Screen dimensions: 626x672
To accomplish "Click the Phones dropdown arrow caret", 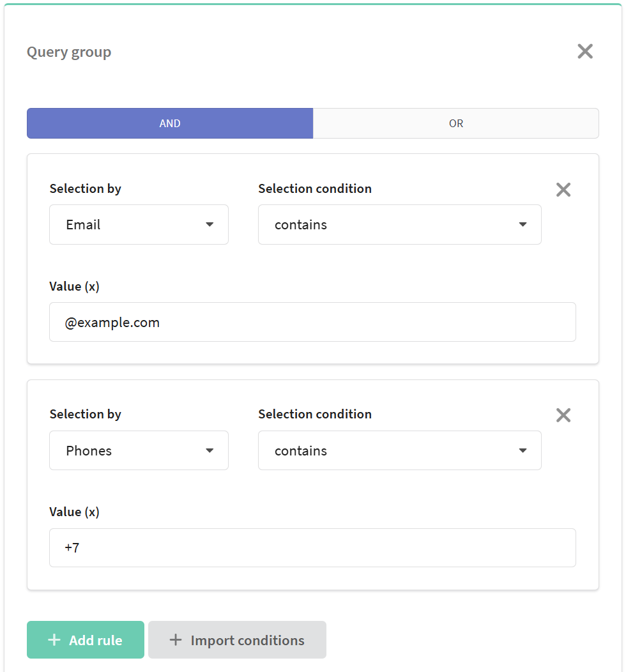I will click(x=210, y=450).
